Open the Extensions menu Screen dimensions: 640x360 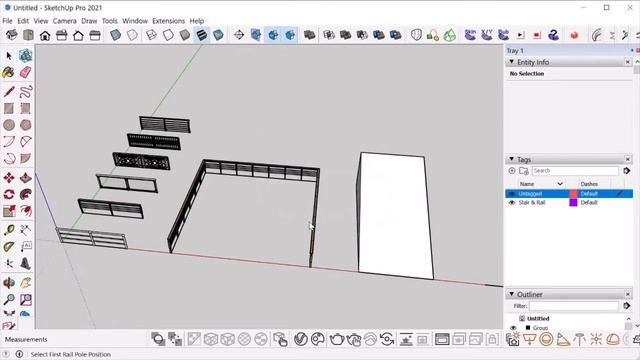point(168,21)
